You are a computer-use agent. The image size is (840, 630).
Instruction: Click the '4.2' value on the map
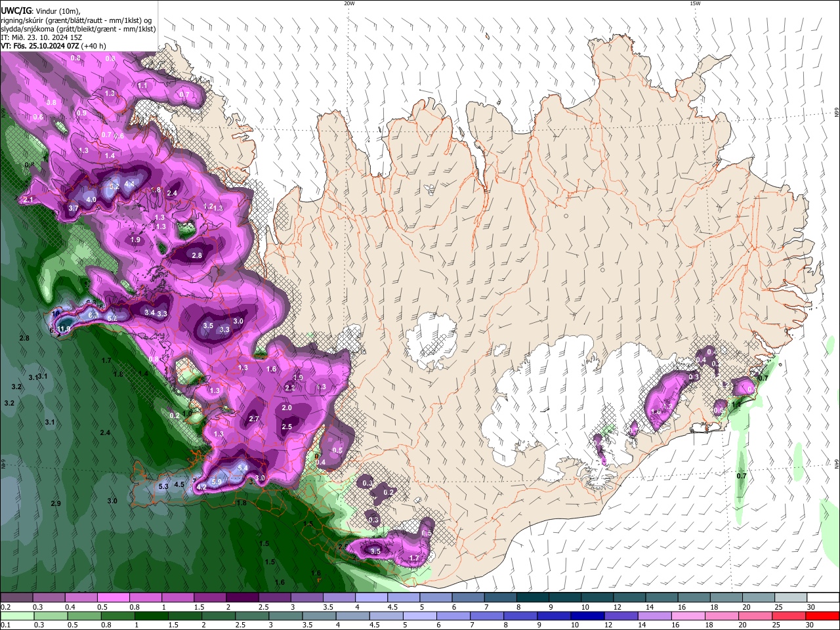pos(201,487)
